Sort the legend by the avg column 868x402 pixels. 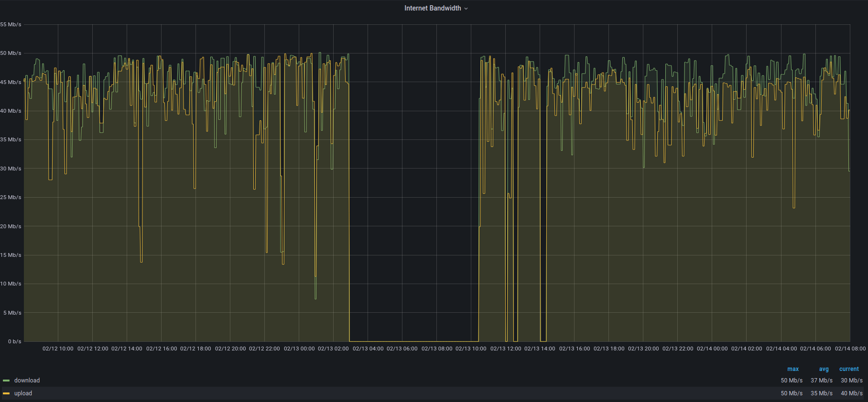point(824,369)
